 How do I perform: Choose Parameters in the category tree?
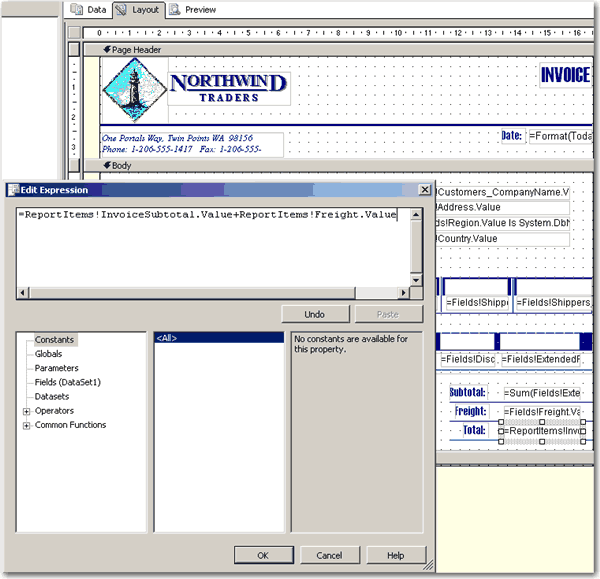point(57,368)
